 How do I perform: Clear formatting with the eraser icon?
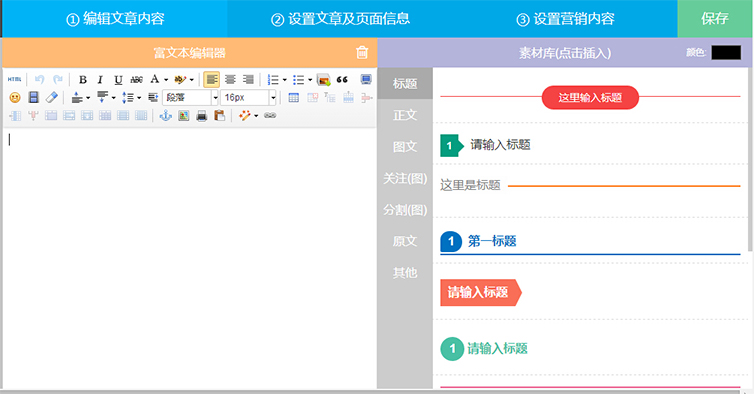point(51,98)
